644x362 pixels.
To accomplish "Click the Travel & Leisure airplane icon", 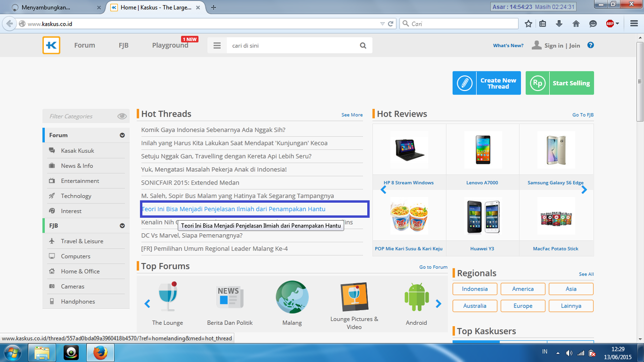I will (x=52, y=241).
